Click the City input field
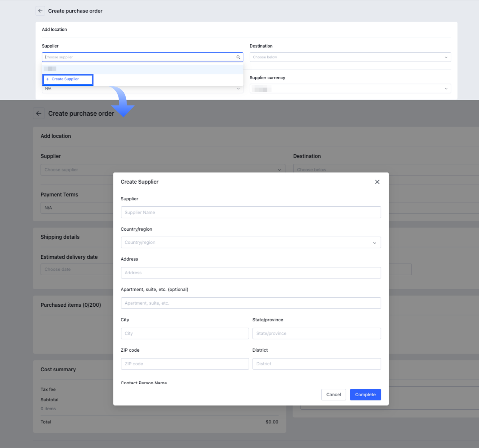479x448 pixels. [x=185, y=334]
